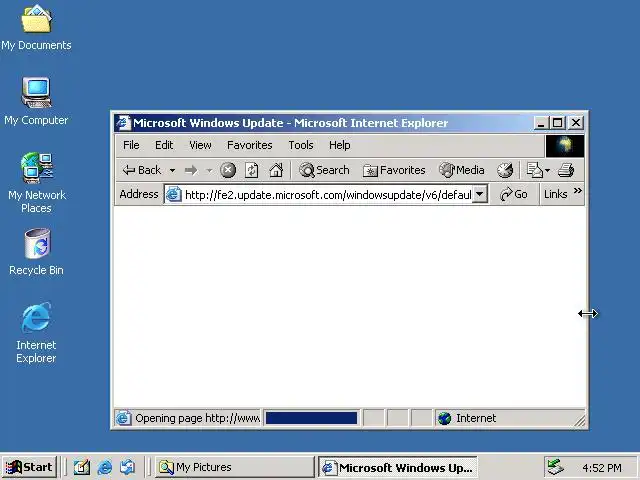Go to the Home page icon
The width and height of the screenshot is (640, 480).
(276, 170)
